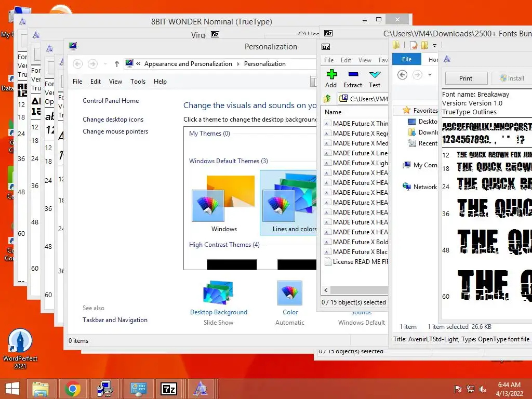Open Color settings

[x=290, y=298]
